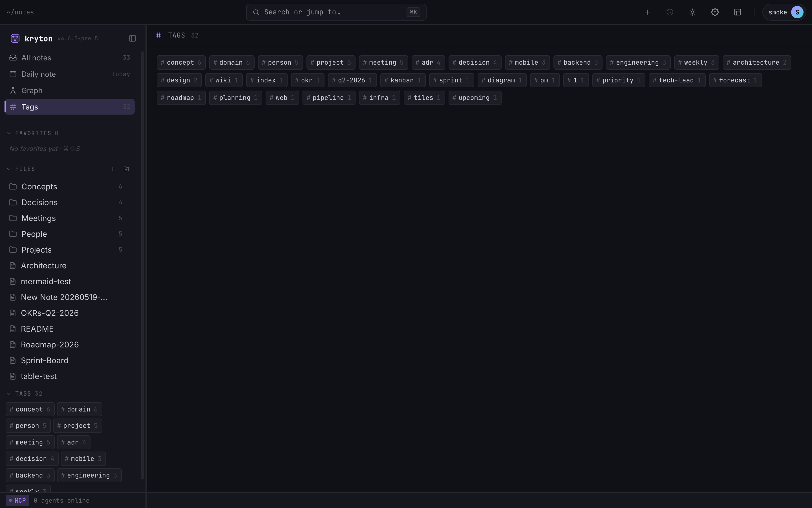The height and width of the screenshot is (508, 812).
Task: Expand the Projects folder
Action: click(70, 250)
